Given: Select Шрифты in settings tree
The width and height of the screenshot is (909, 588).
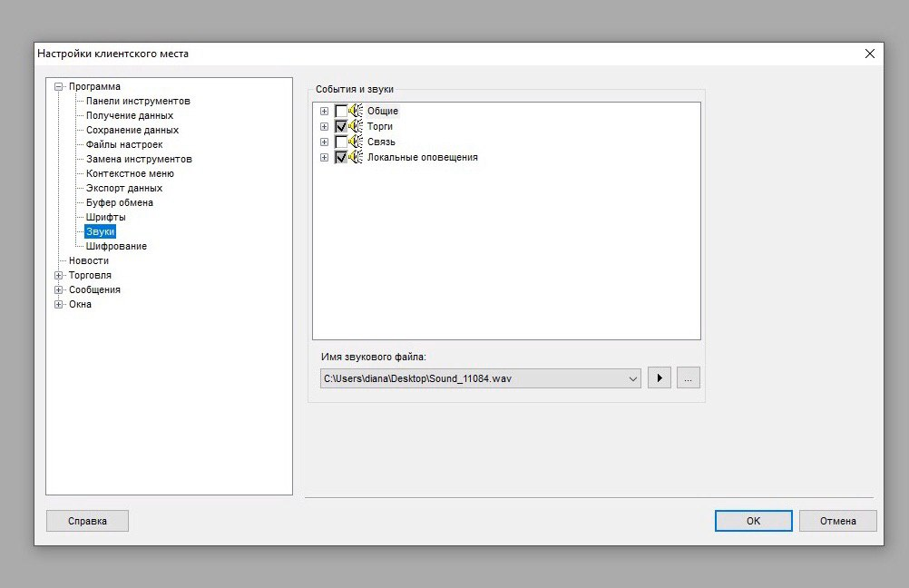Looking at the screenshot, I should pos(105,217).
